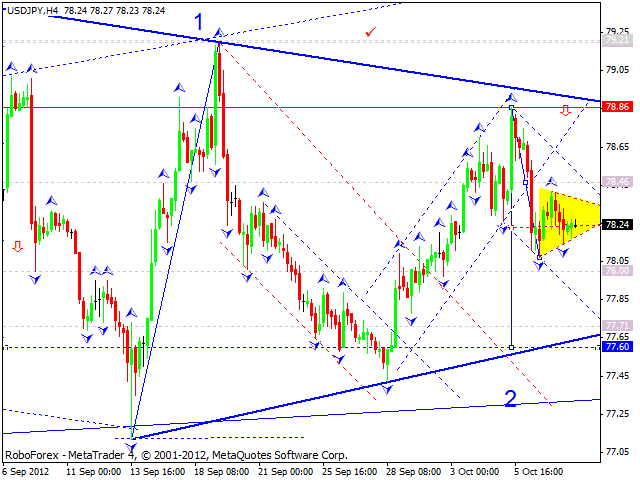Select the blue wave label 1
Viewport: 640px width, 480px height.
[x=198, y=22]
